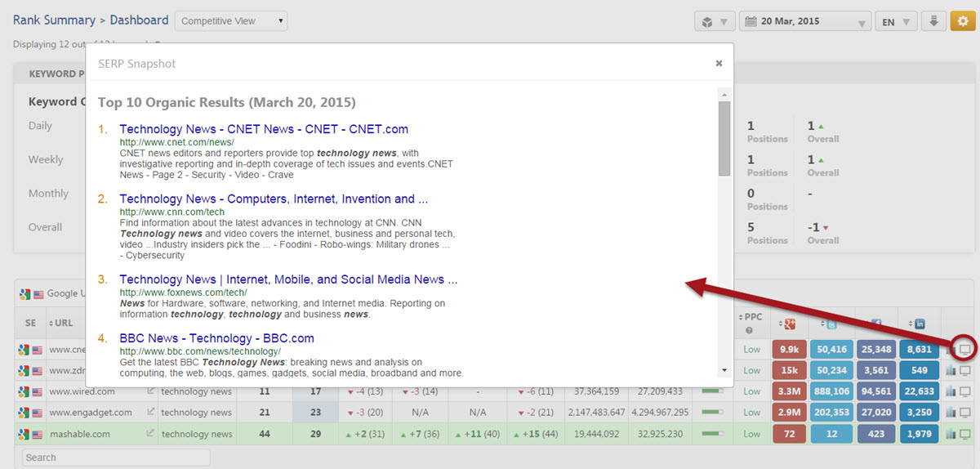Open external link icon next to www.engadget.com
This screenshot has width=980, height=469.
[x=150, y=413]
